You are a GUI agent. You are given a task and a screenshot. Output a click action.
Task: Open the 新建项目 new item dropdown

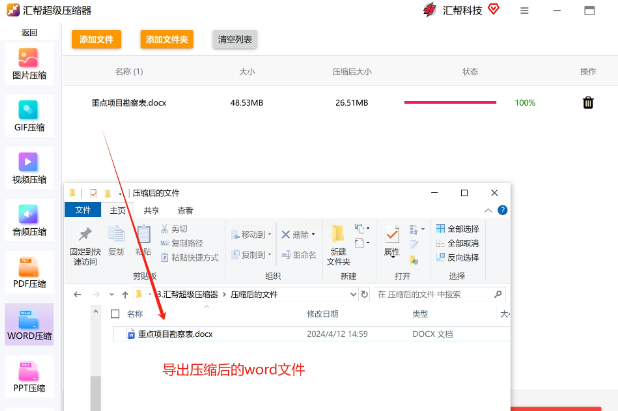(x=362, y=228)
